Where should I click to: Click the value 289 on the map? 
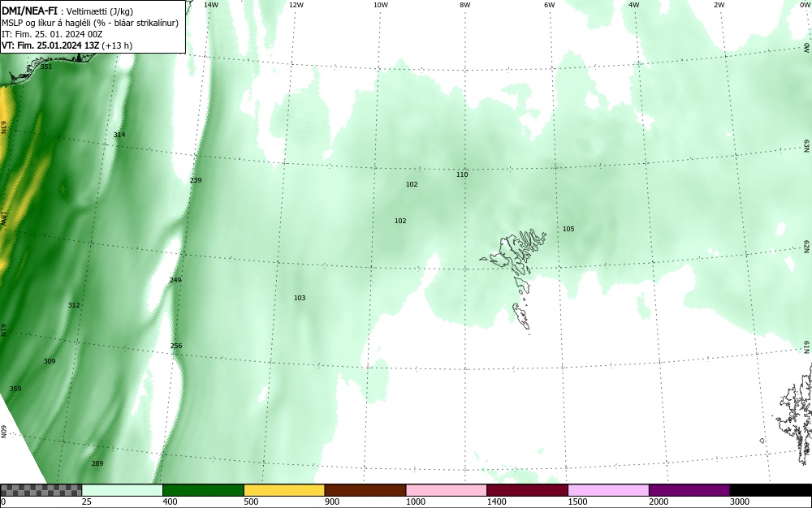[97, 463]
